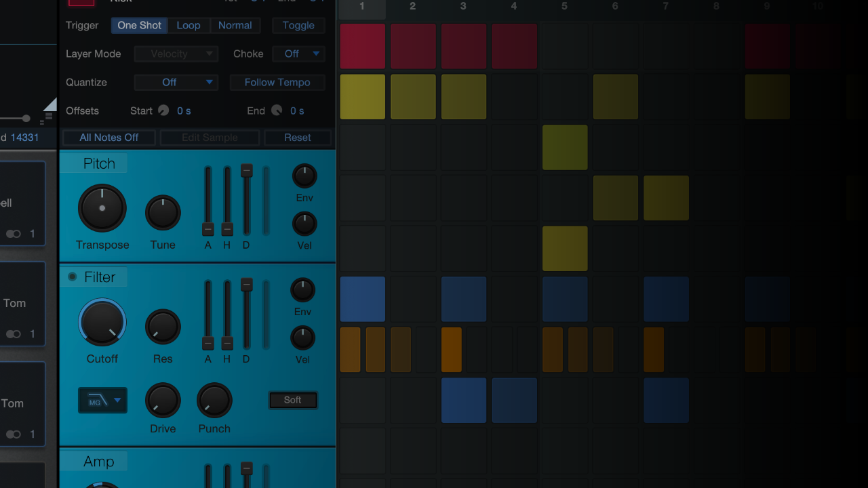Click the Tune knob
The height and width of the screenshot is (488, 868).
(163, 212)
